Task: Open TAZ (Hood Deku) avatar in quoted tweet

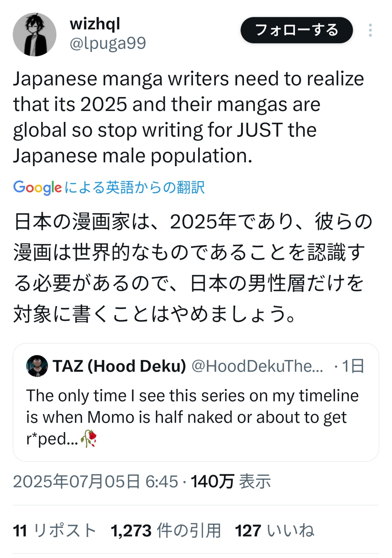Action: [37, 366]
